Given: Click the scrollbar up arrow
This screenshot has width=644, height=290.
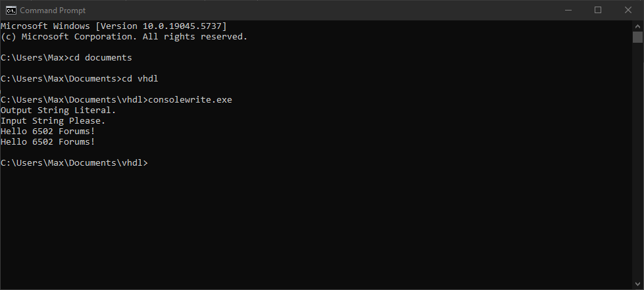Looking at the screenshot, I should point(637,26).
